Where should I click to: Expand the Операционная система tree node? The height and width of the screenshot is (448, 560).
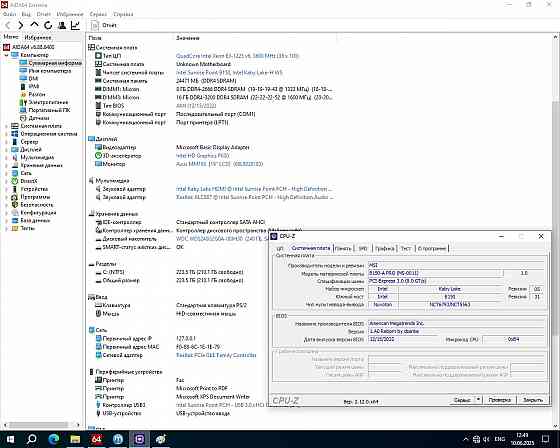(x=6, y=134)
